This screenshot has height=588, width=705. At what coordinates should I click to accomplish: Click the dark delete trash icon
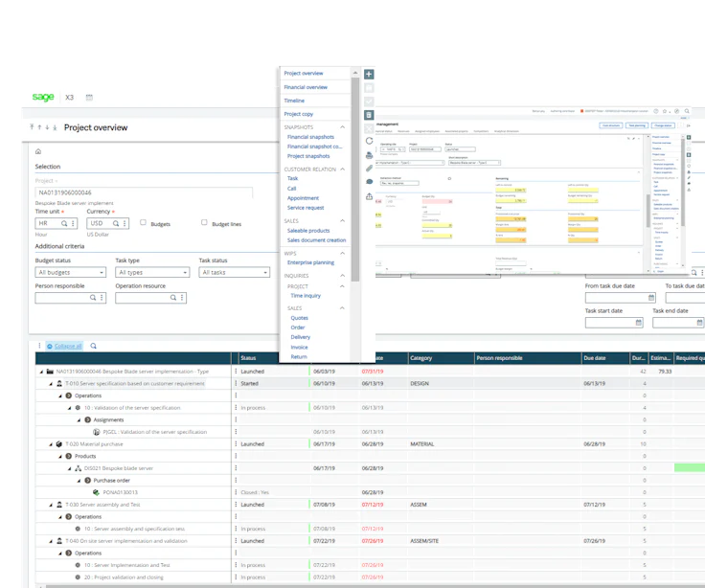[x=369, y=115]
